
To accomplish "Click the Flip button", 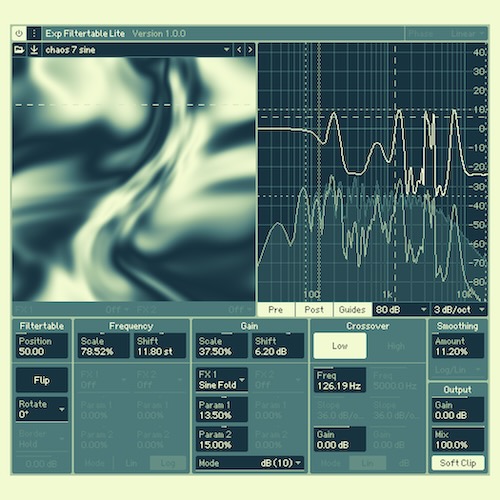I will tap(42, 380).
